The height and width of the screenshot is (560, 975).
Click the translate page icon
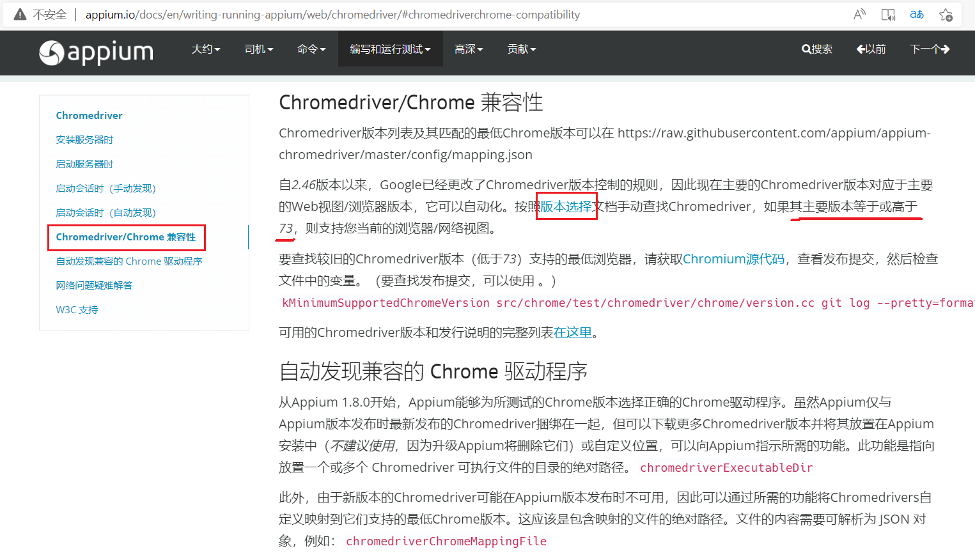[917, 15]
